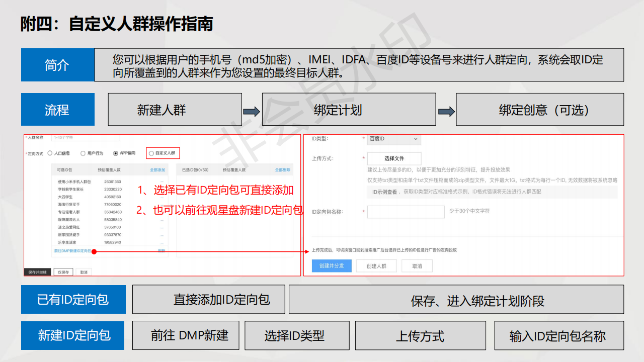Select the 迷之热爱网红 package row

coord(109,227)
